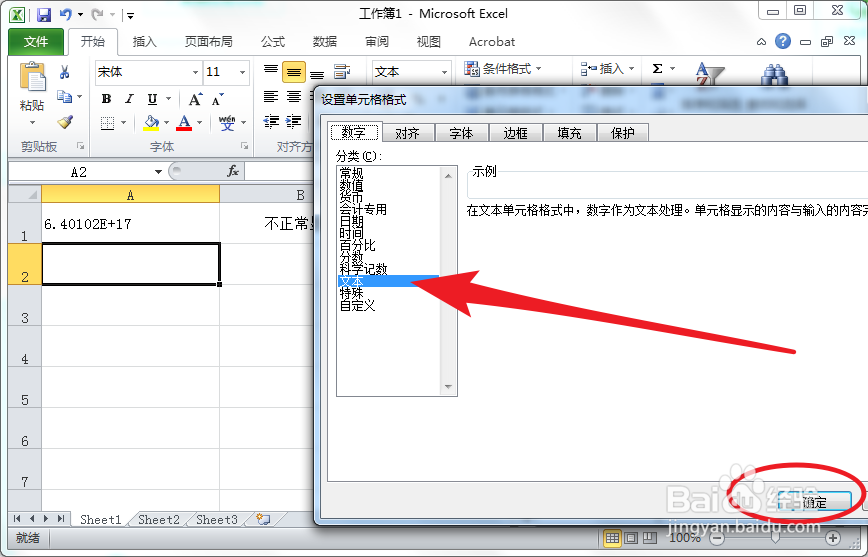This screenshot has height=557, width=868.
Task: Decrease font size with small A
Action: click(218, 100)
